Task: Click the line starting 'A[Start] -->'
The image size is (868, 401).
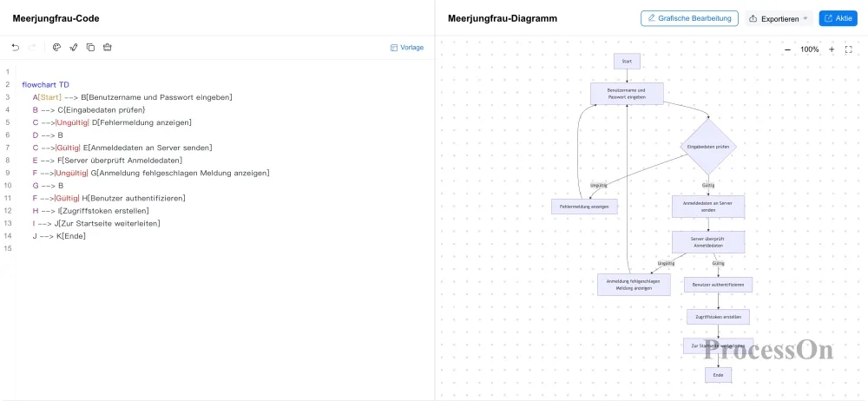Action: (x=132, y=97)
